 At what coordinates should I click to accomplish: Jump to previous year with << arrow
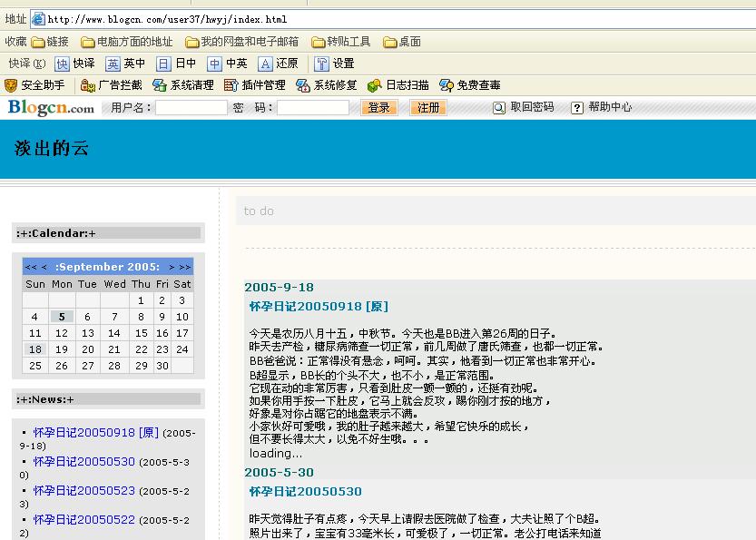coord(30,267)
